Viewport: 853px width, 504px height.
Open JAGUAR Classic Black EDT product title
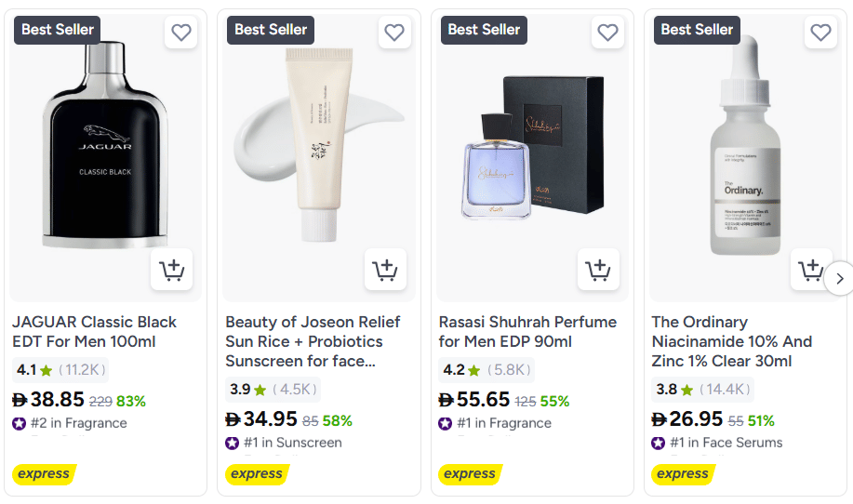click(94, 331)
